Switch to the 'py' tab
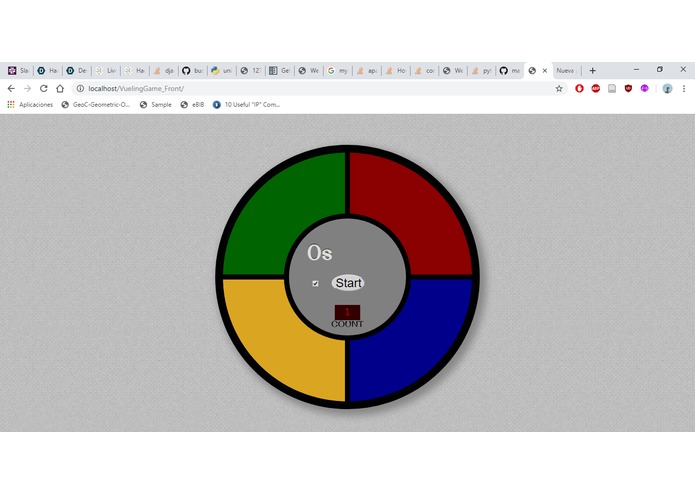695x494 pixels. pos(481,70)
